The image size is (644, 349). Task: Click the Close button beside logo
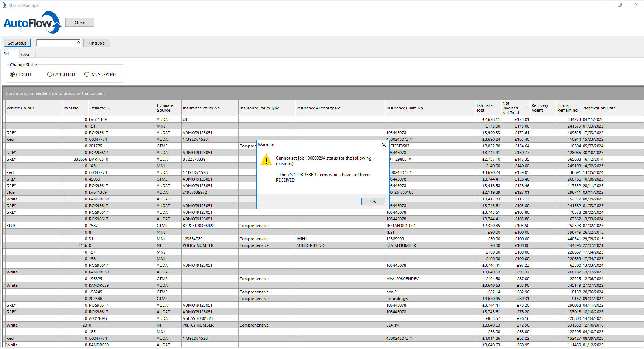80,22
